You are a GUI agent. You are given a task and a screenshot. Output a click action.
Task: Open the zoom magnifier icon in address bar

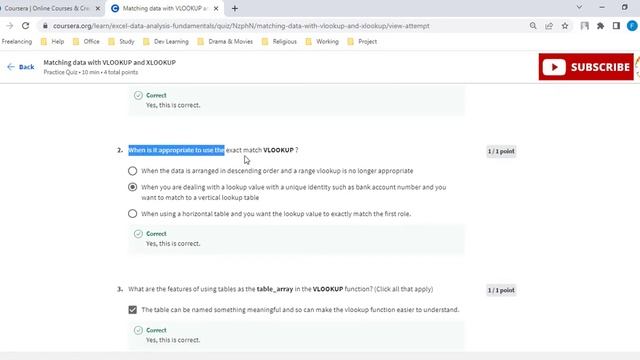533,26
